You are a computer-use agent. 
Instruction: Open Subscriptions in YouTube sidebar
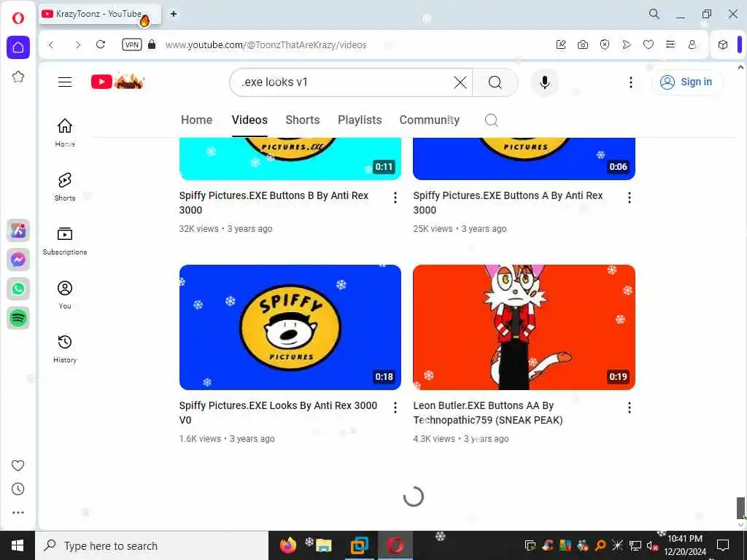[65, 241]
